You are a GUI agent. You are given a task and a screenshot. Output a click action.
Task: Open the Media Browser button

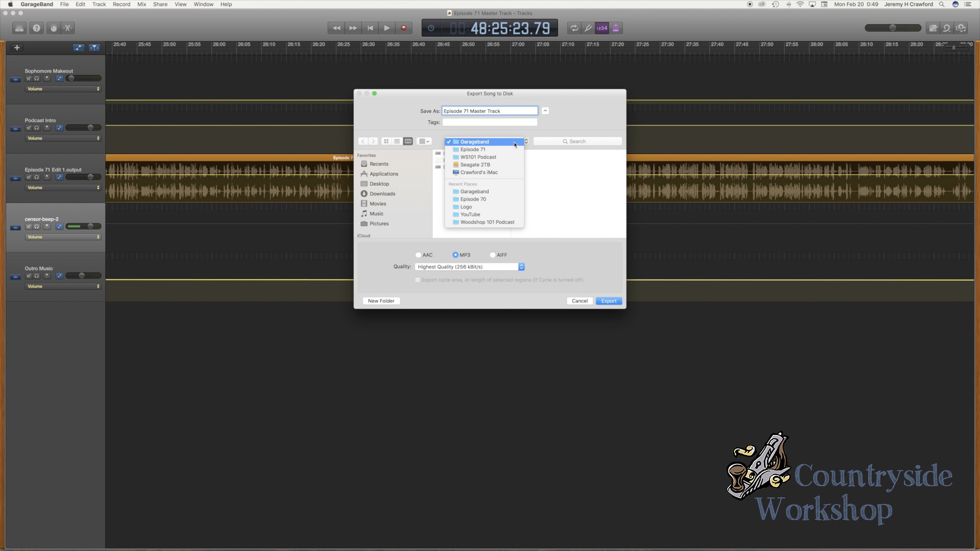pyautogui.click(x=961, y=28)
